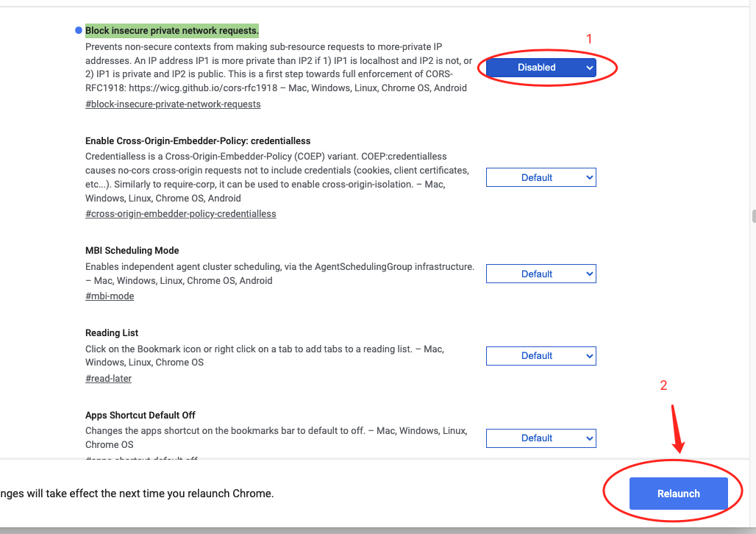Click the red annotation number 1
Viewport: 756px width, 534px height.
pyautogui.click(x=588, y=38)
